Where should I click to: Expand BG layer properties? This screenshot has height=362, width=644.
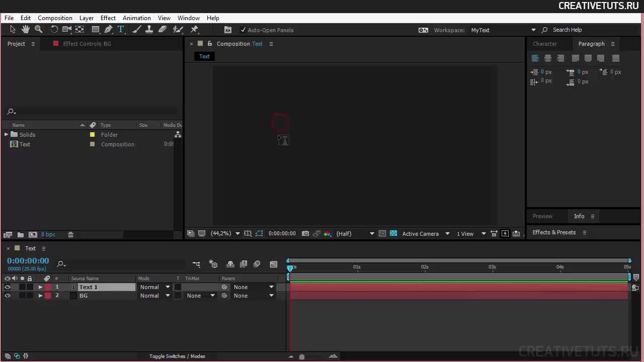40,296
